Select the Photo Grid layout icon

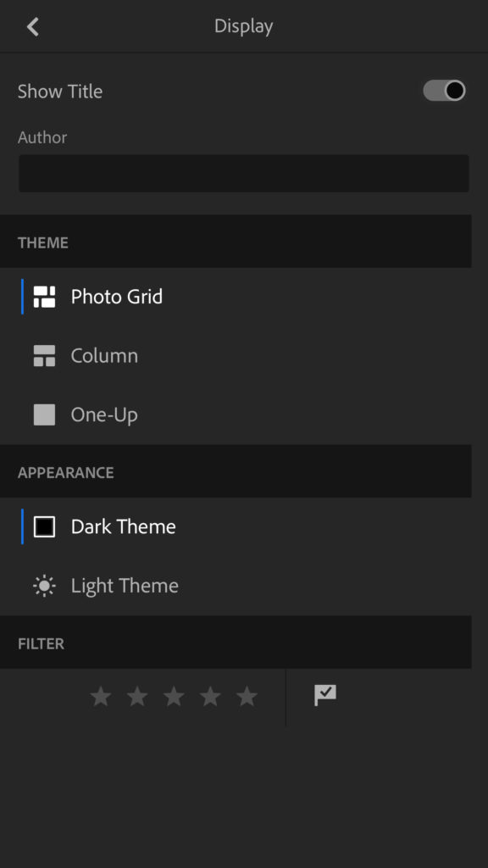pyautogui.click(x=44, y=297)
